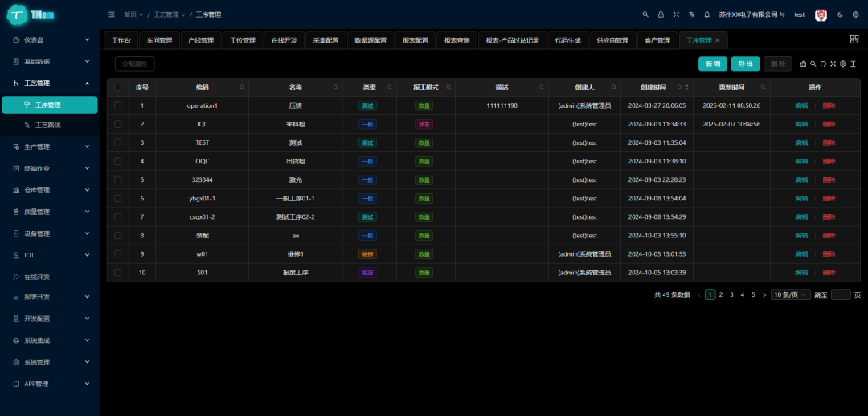Click the 新增 button
868x416 pixels.
712,64
